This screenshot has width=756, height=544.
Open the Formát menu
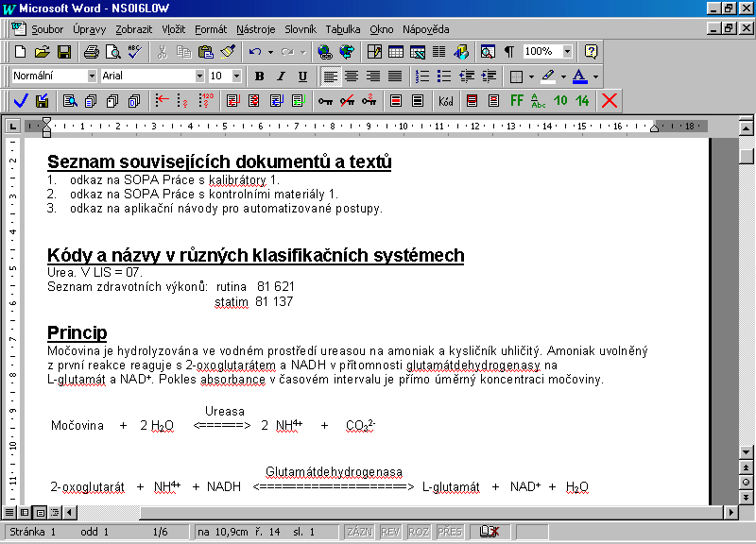211,29
